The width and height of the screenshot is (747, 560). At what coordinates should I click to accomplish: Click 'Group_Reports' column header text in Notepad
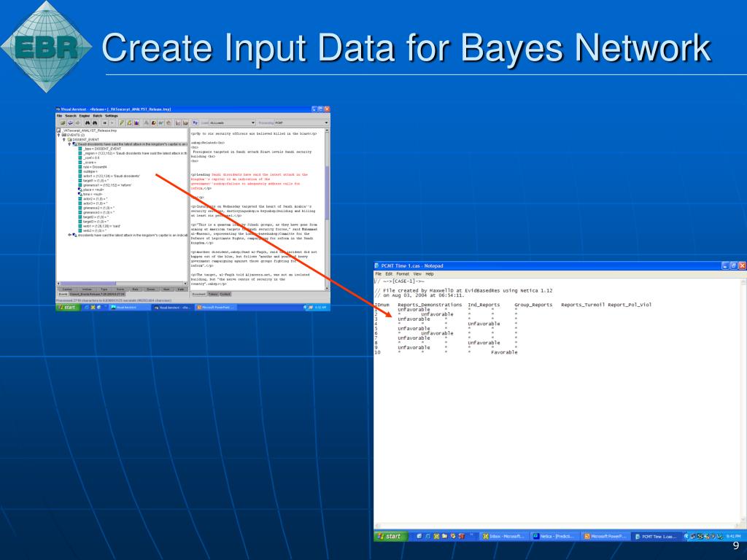[x=533, y=305]
